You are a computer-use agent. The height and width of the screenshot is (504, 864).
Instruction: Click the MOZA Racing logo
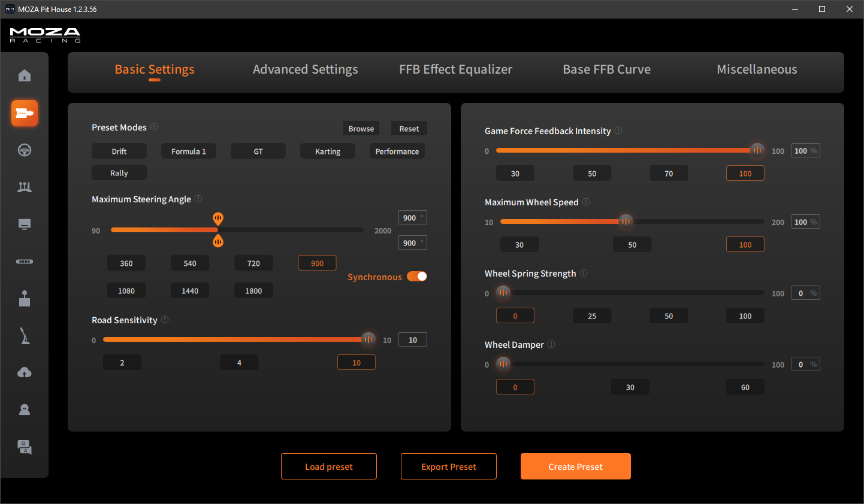click(45, 35)
